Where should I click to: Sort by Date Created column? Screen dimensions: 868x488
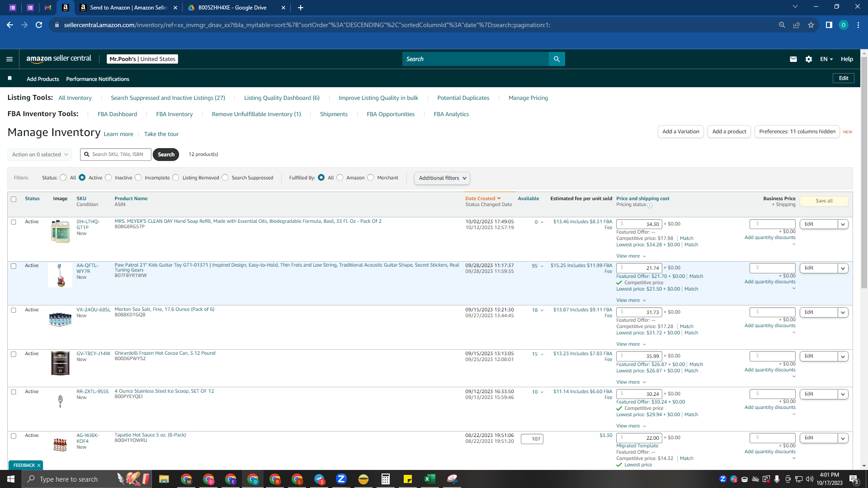pyautogui.click(x=483, y=198)
